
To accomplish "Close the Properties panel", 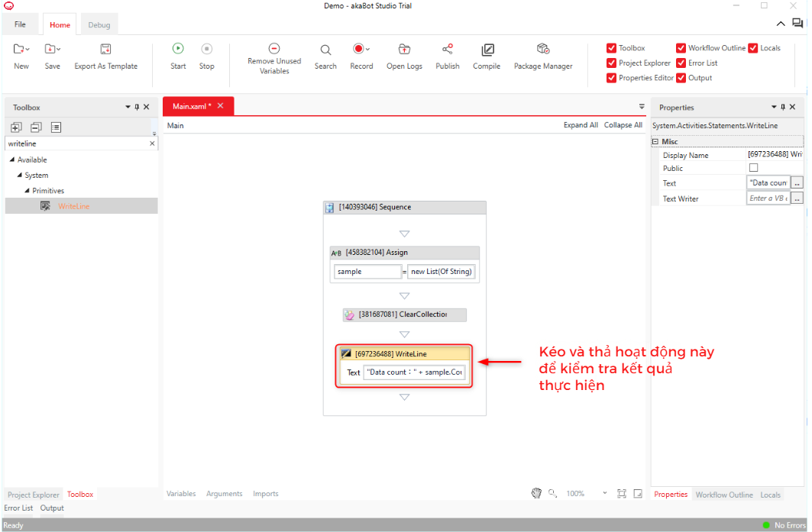I will click(792, 107).
